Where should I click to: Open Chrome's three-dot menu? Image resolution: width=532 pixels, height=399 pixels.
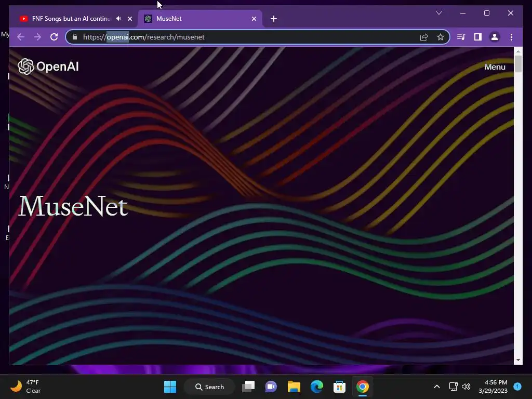pos(511,37)
